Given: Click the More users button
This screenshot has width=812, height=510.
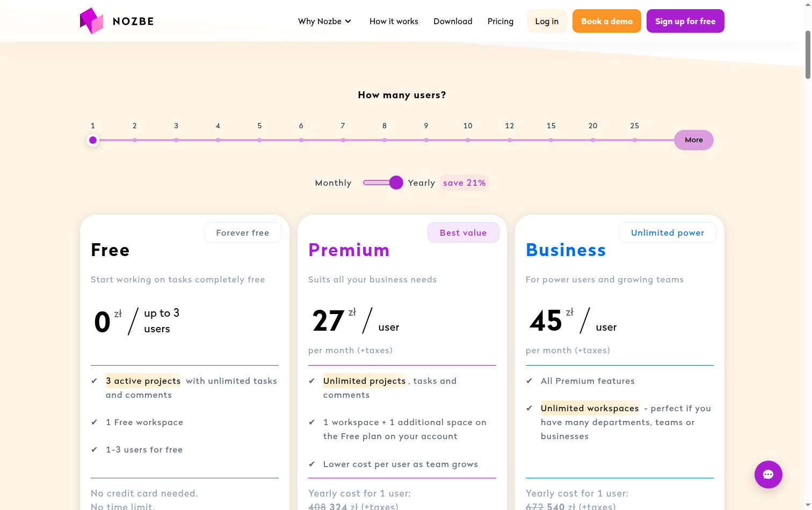Looking at the screenshot, I should (694, 140).
